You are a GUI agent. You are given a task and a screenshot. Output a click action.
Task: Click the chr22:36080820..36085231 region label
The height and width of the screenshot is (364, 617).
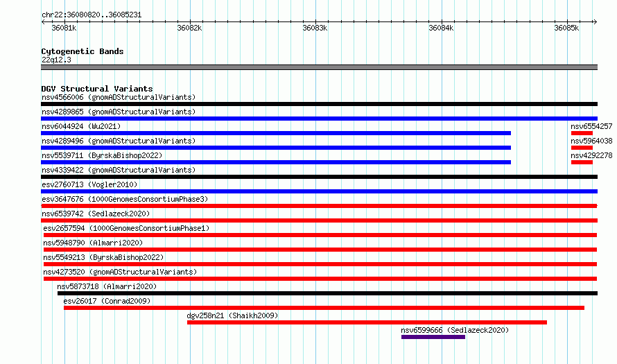[x=92, y=15]
